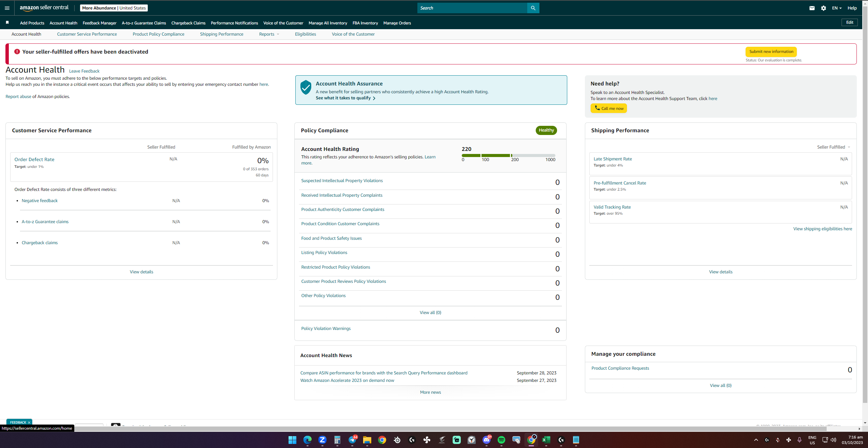Open the Help link in header
The width and height of the screenshot is (868, 448).
tap(852, 8)
